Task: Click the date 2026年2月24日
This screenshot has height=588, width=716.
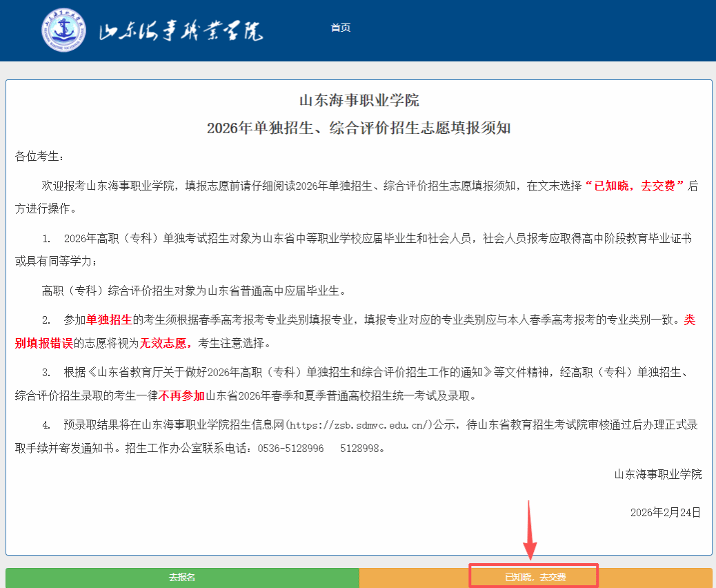Action: tap(665, 512)
